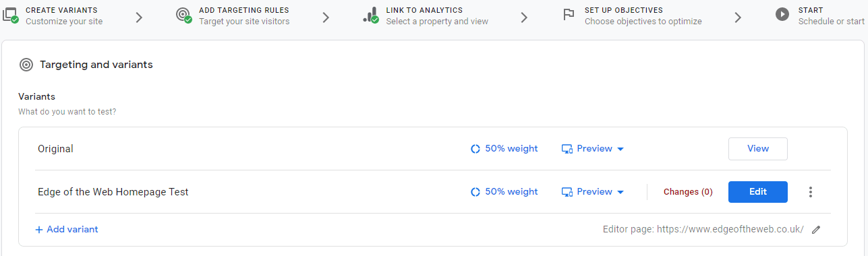This screenshot has width=868, height=256.
Task: Select the Edge of the Web Homepage Test name
Action: [x=113, y=192]
